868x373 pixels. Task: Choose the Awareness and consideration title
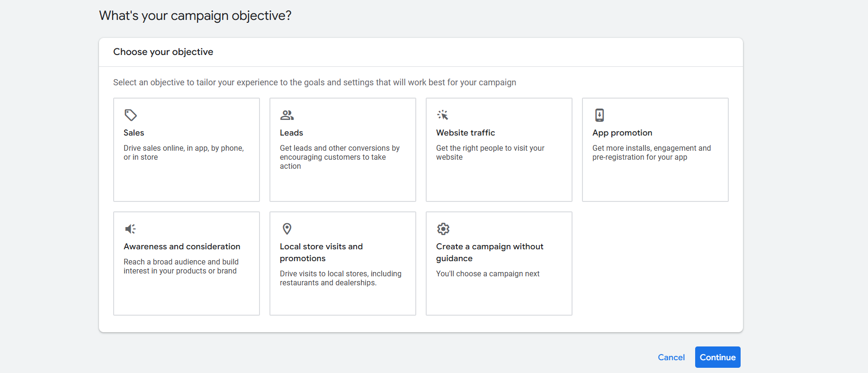(x=182, y=246)
